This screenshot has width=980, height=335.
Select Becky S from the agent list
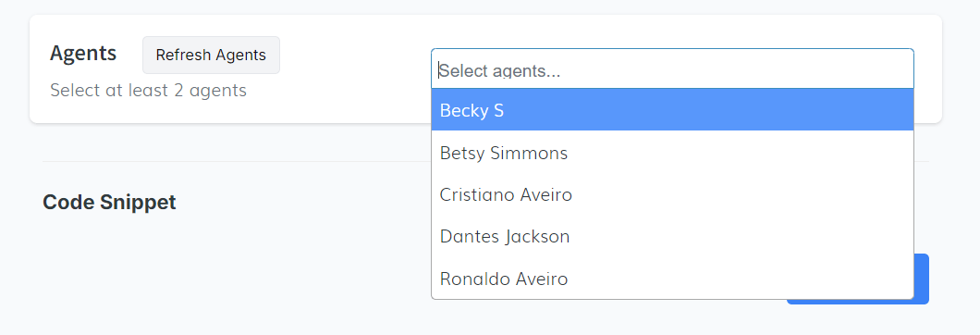click(x=672, y=109)
